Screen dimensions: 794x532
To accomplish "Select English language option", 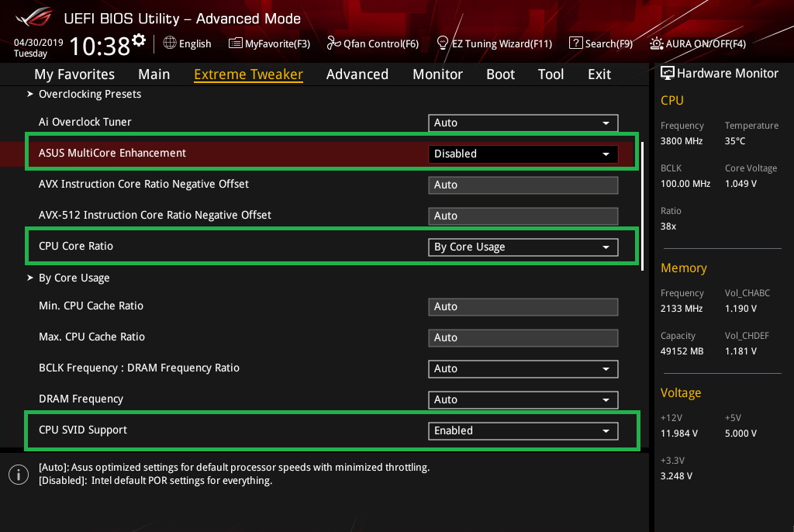I will (195, 43).
